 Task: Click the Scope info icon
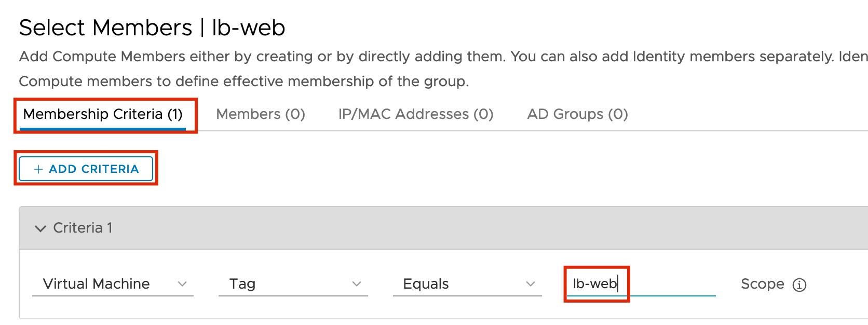coord(799,285)
